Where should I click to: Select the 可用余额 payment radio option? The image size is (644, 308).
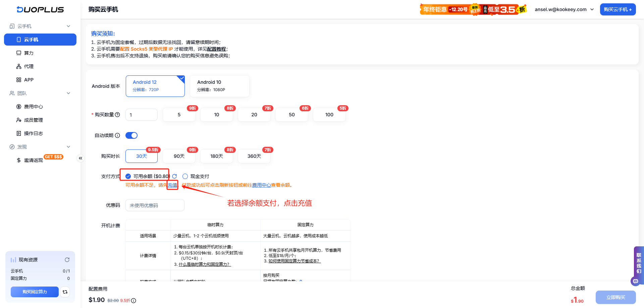click(128, 176)
